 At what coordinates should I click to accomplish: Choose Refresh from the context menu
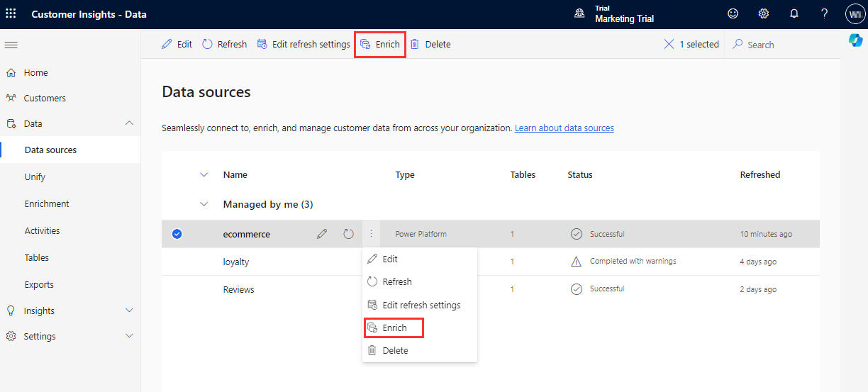(x=420, y=281)
